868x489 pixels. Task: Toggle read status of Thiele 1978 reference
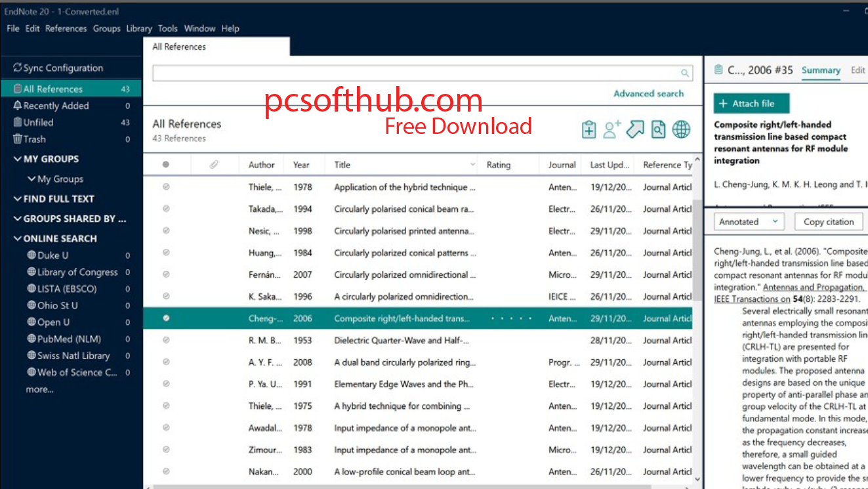coord(166,187)
